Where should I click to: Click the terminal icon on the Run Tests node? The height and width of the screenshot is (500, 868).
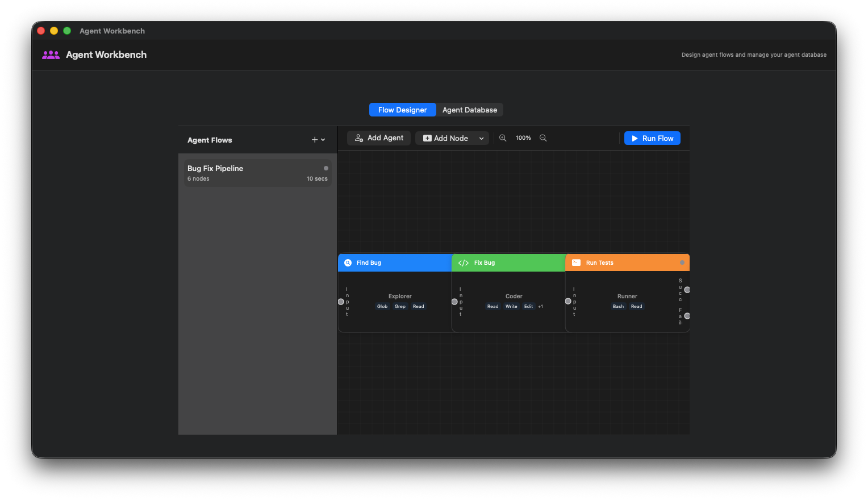point(575,262)
